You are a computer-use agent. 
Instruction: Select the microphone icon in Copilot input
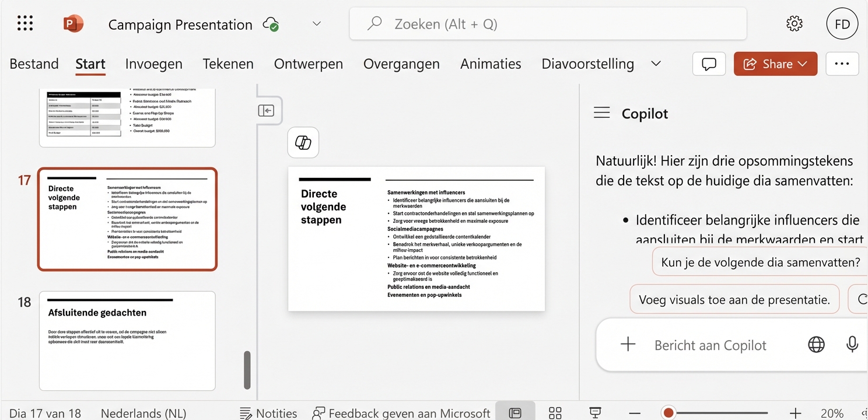(852, 344)
